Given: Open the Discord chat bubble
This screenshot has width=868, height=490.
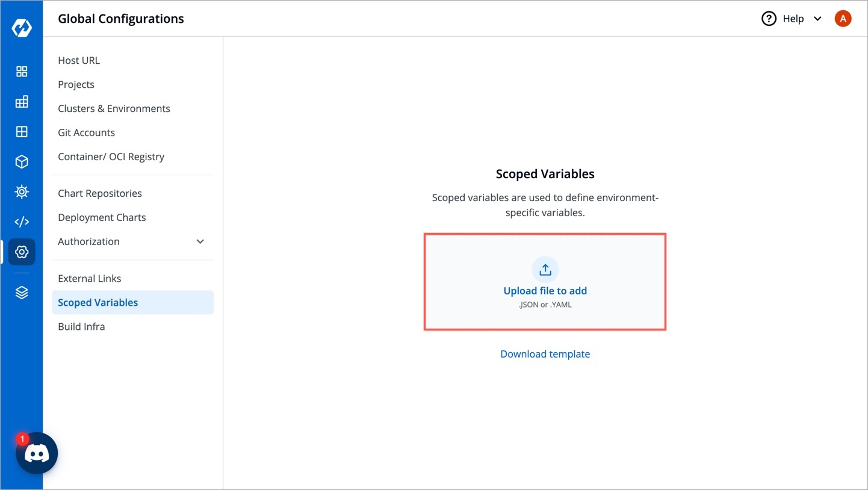Looking at the screenshot, I should click(37, 453).
